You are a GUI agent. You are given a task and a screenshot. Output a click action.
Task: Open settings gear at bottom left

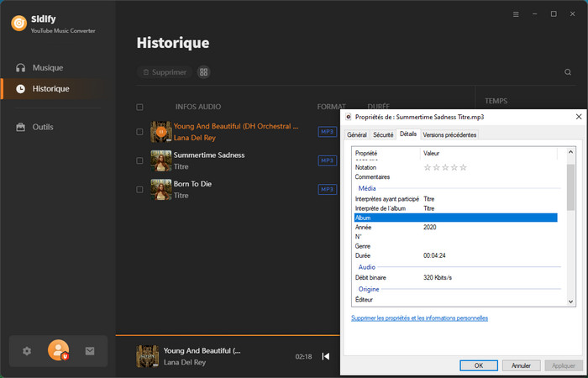[x=27, y=351]
